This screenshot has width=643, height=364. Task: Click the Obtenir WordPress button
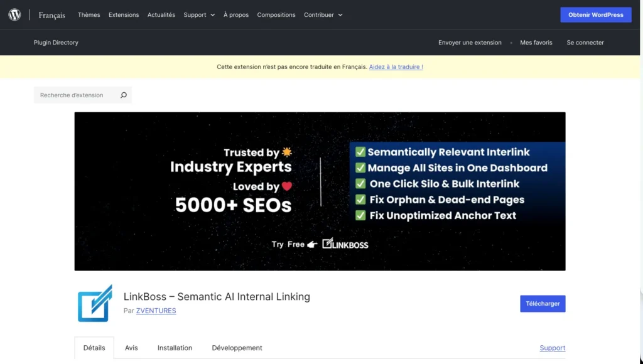click(596, 15)
